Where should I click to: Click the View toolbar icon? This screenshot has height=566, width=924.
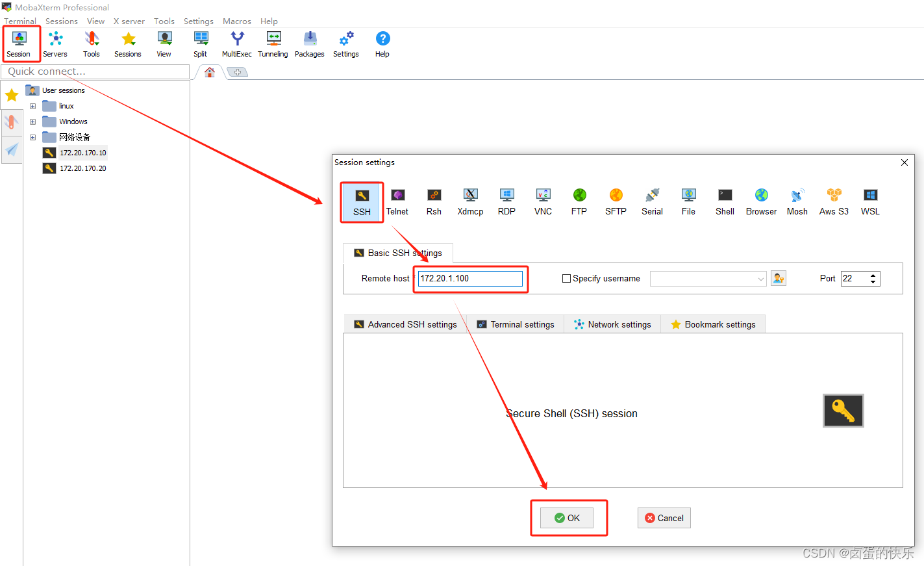pyautogui.click(x=164, y=44)
